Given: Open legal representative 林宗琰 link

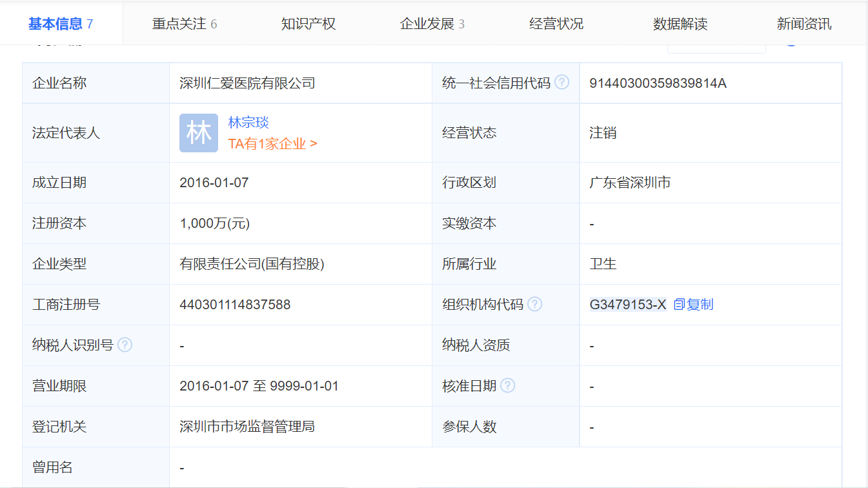Looking at the screenshot, I should [248, 122].
